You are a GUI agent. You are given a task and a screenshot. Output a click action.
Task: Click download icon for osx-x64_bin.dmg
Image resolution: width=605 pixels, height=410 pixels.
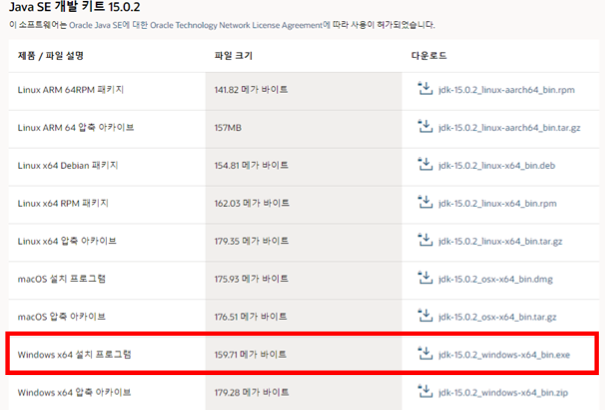[426, 278]
